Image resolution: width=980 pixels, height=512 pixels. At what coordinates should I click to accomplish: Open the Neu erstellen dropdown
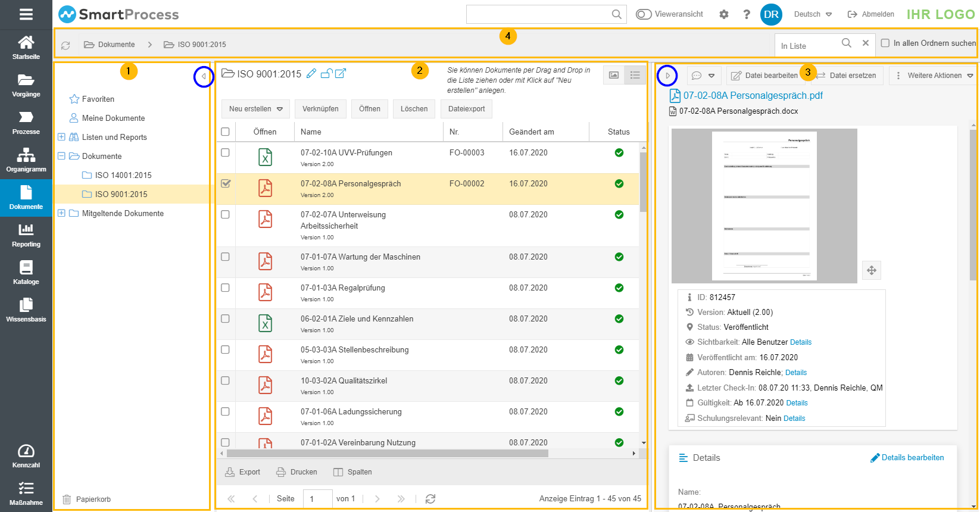pos(255,109)
